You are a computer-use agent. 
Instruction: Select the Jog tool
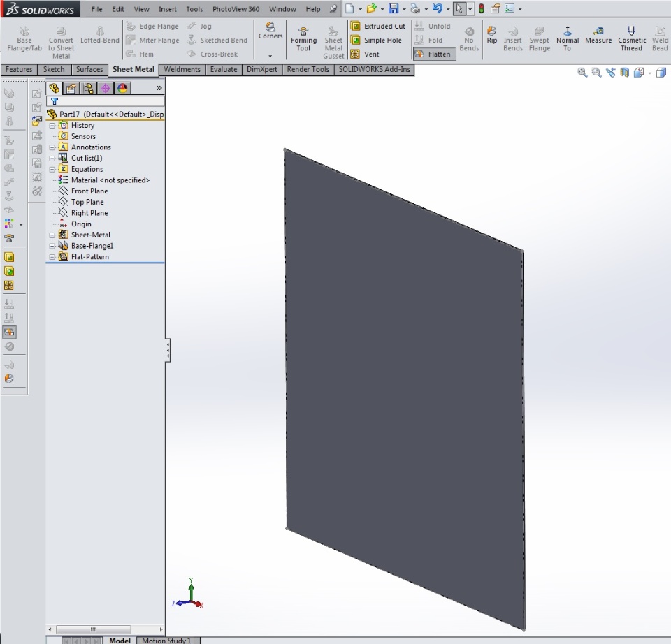pos(199,26)
